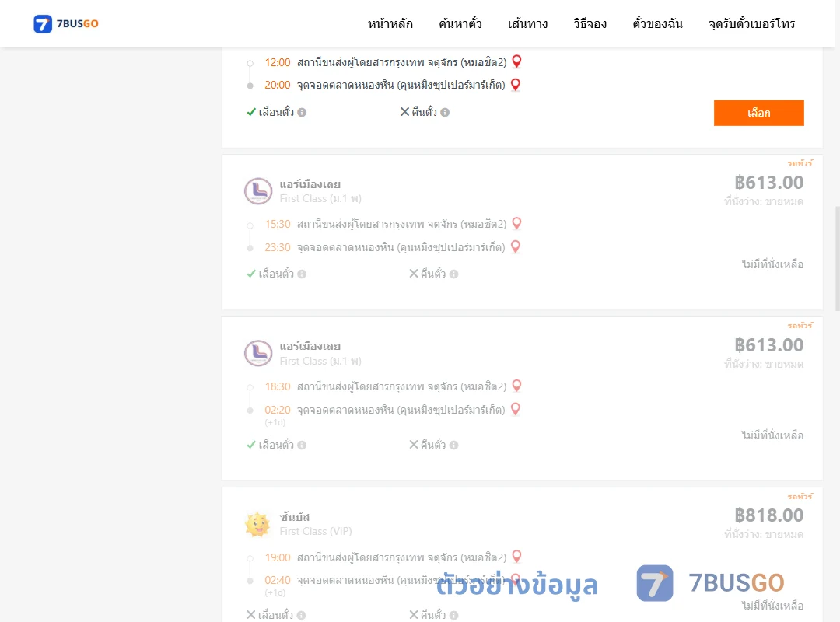The height and width of the screenshot is (622, 840).
Task: Click the ซันบัส sun logo
Action: 257,524
